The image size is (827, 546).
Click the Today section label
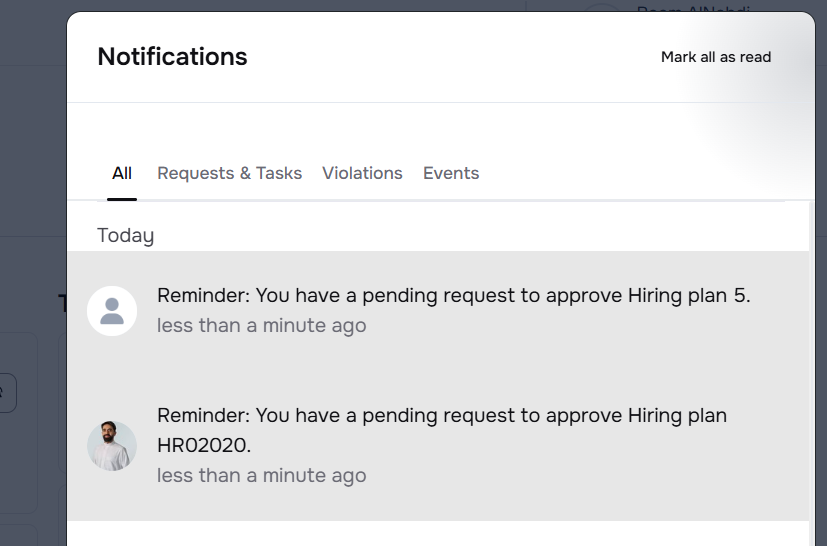pos(126,236)
